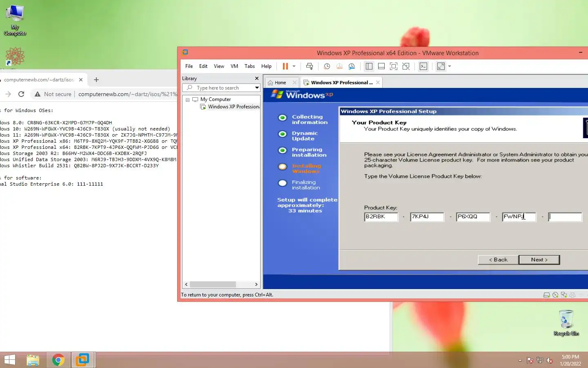The image size is (588, 368).
Task: Open the console view terminal icon
Action: point(423,66)
